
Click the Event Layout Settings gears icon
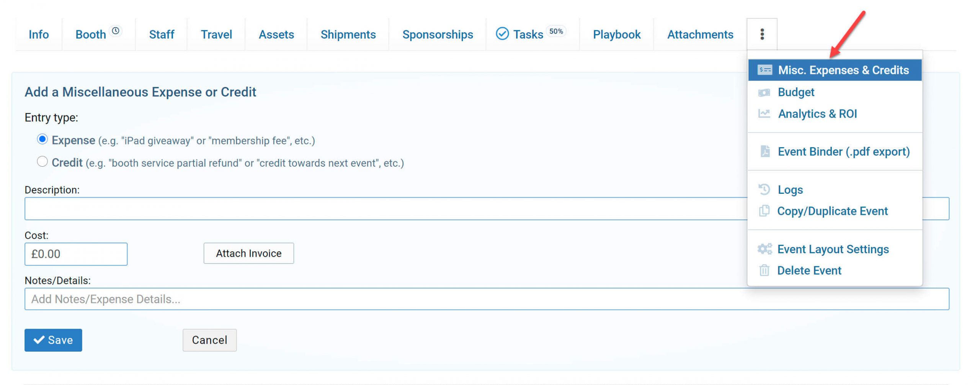tap(764, 249)
